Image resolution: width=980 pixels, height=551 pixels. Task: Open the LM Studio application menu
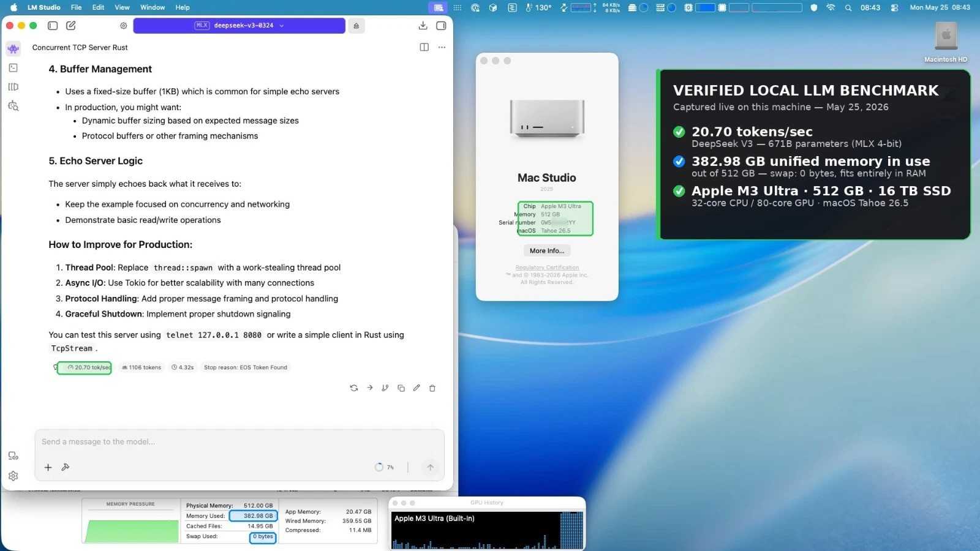point(44,7)
